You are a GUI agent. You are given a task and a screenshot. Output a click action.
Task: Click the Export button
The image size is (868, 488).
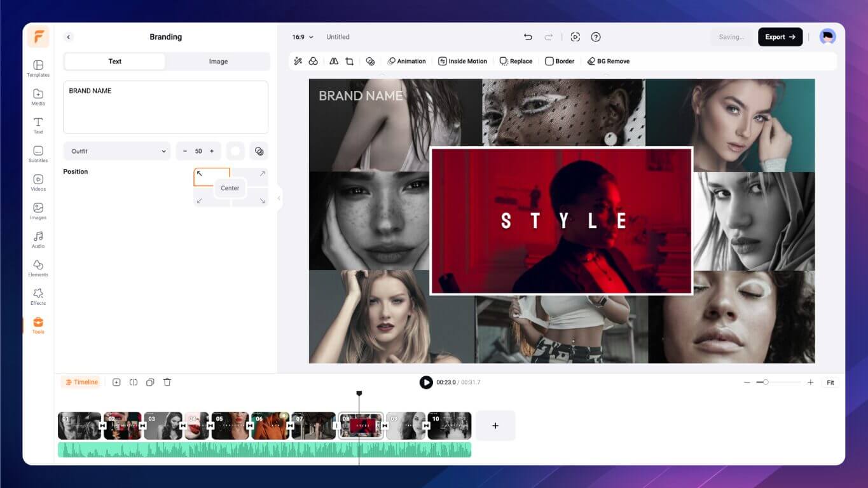point(780,37)
